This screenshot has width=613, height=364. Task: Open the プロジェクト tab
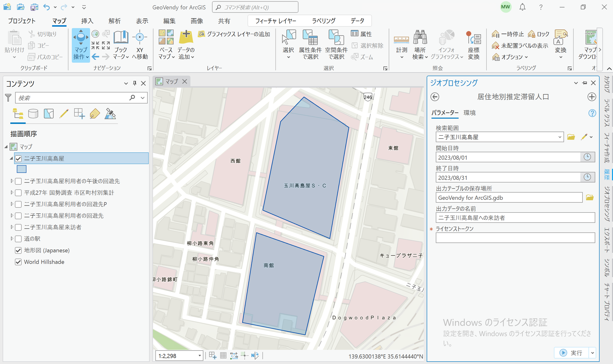point(22,21)
